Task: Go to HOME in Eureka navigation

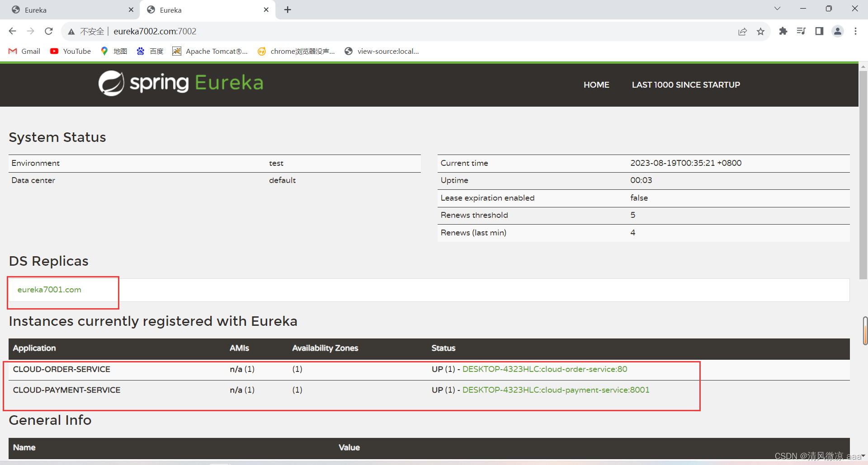Action: [x=596, y=85]
